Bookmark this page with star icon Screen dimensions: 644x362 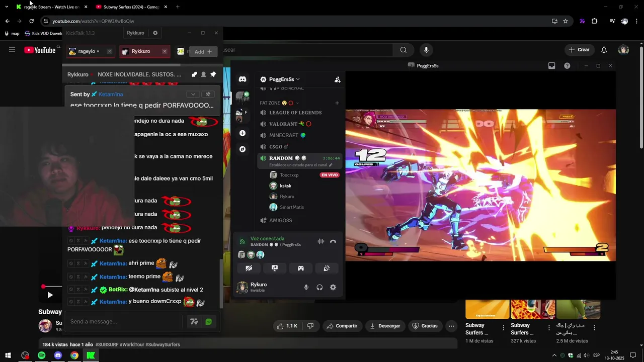coord(566,21)
